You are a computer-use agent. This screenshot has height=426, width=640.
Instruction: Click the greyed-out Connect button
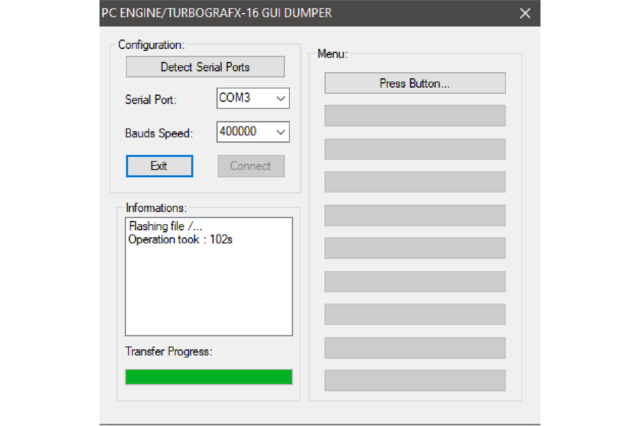(251, 166)
